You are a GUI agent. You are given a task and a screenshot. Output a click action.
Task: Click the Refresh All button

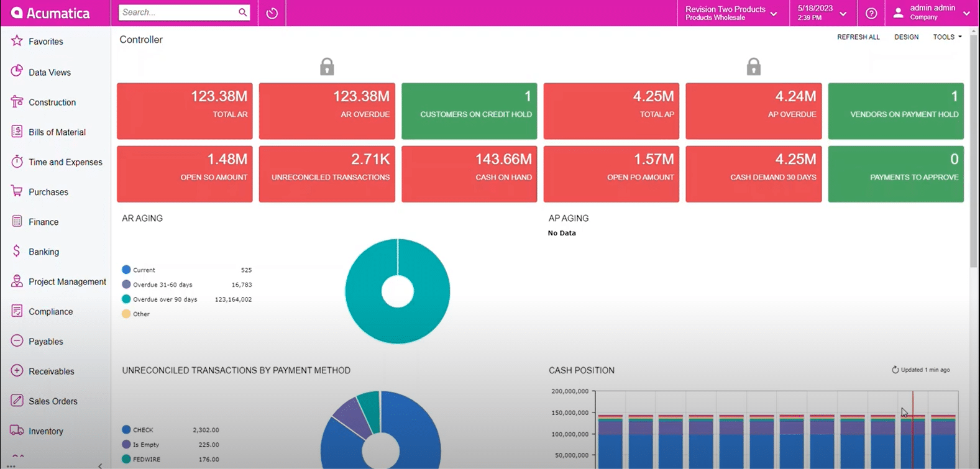point(858,37)
